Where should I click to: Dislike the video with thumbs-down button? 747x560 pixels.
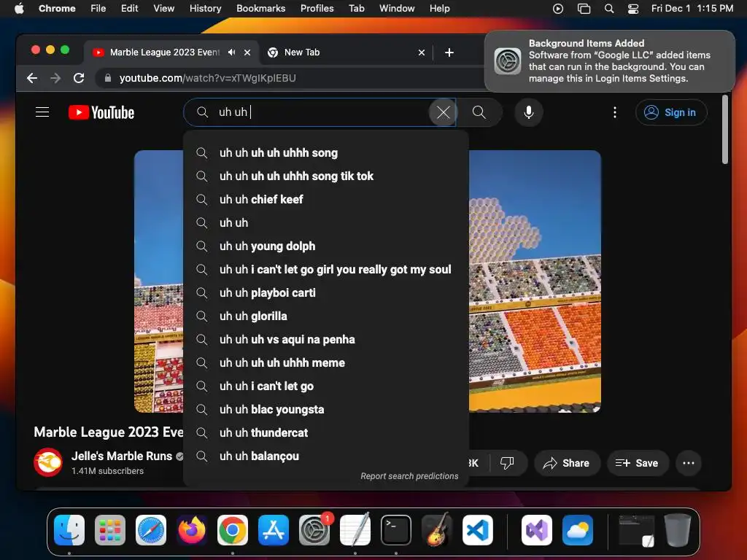508,463
